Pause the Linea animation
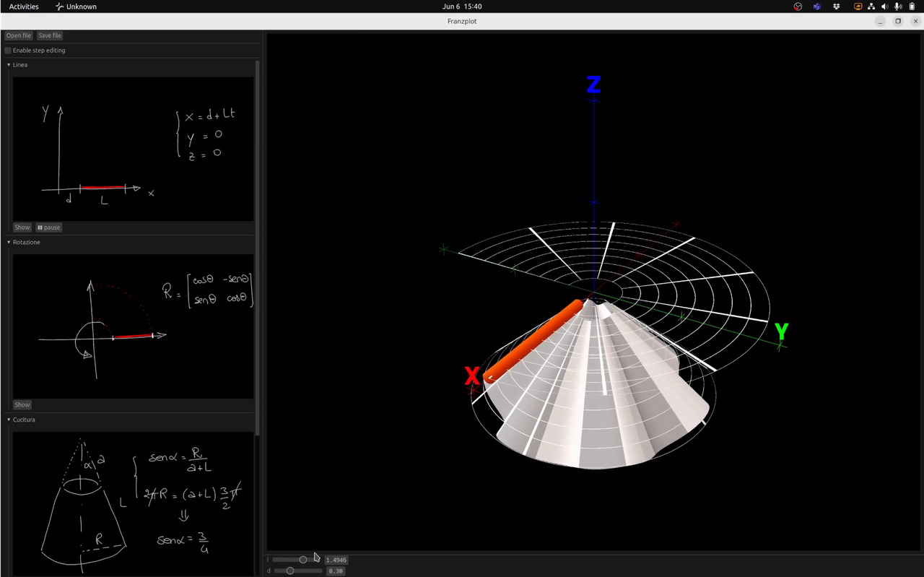The image size is (924, 577). (49, 227)
